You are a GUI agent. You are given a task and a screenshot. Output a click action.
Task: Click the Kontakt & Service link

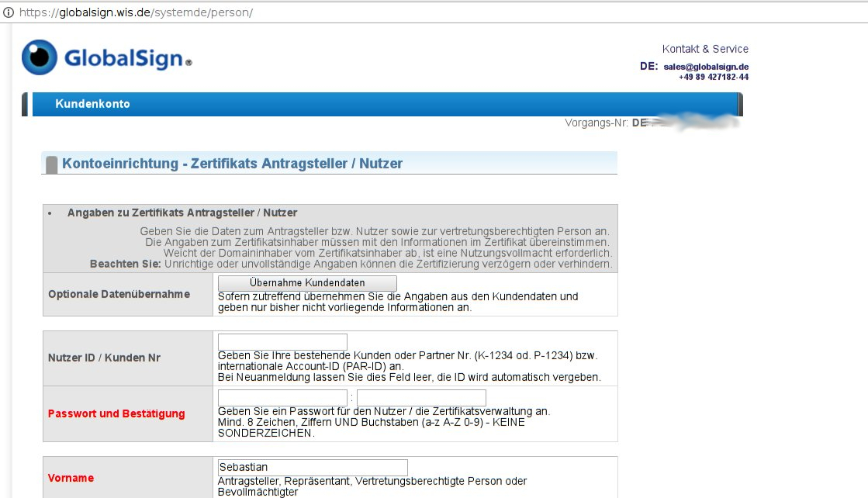click(705, 49)
